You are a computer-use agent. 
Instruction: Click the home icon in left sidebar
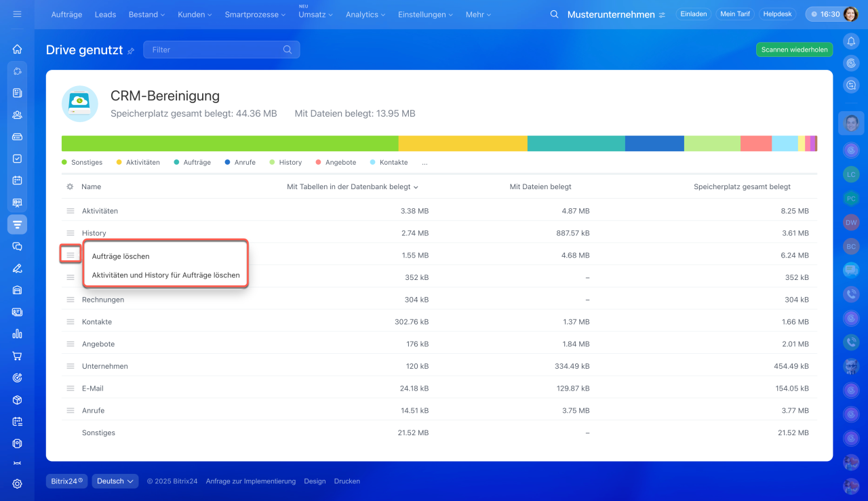[17, 49]
